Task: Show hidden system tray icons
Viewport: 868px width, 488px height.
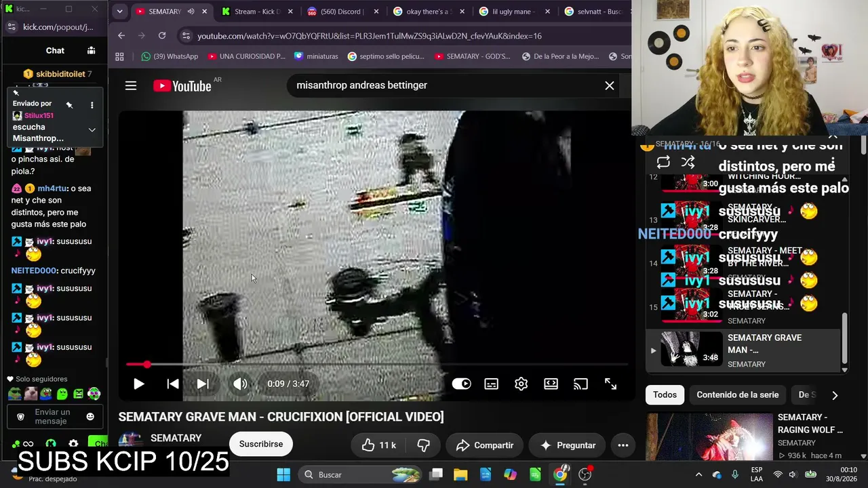Action: pyautogui.click(x=698, y=474)
